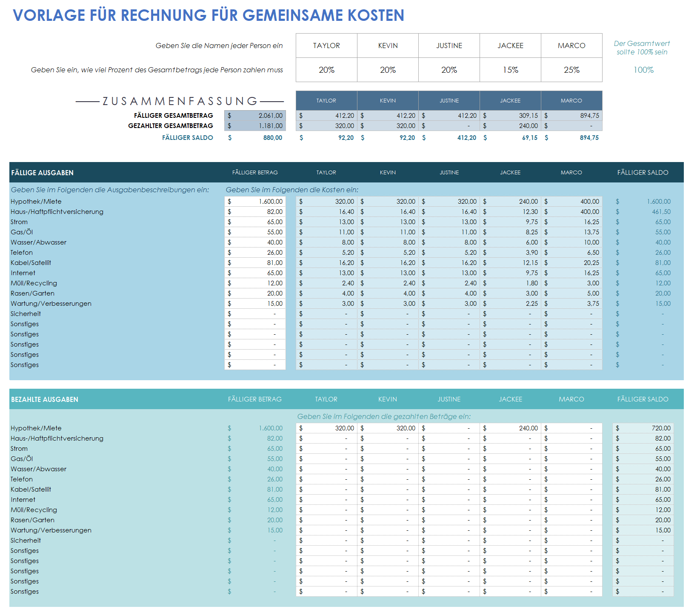Select FÄLLIGE AUSGABEN section header
Image resolution: width=700 pixels, height=612 pixels.
(x=42, y=173)
